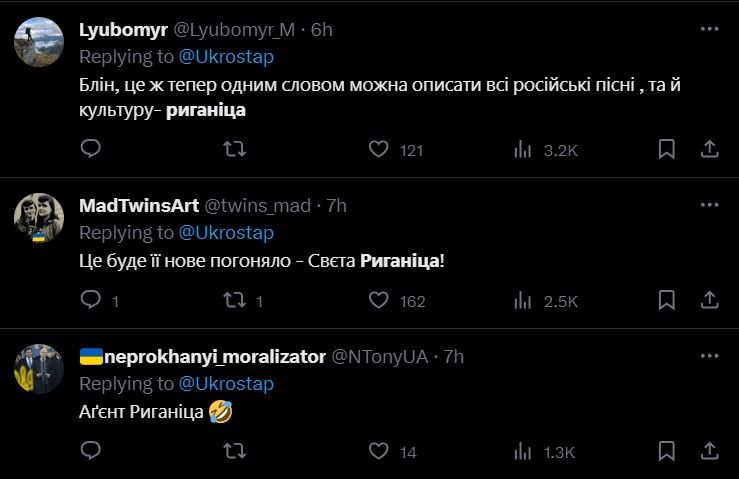Open neprokhanyi_moralizator's profile avatar
The height and width of the screenshot is (479, 739).
coord(40,368)
